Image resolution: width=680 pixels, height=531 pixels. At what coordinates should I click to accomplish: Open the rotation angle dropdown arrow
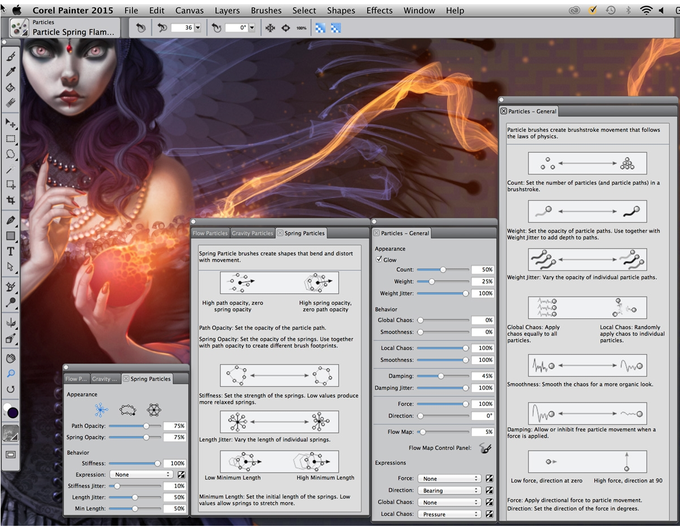(252, 28)
